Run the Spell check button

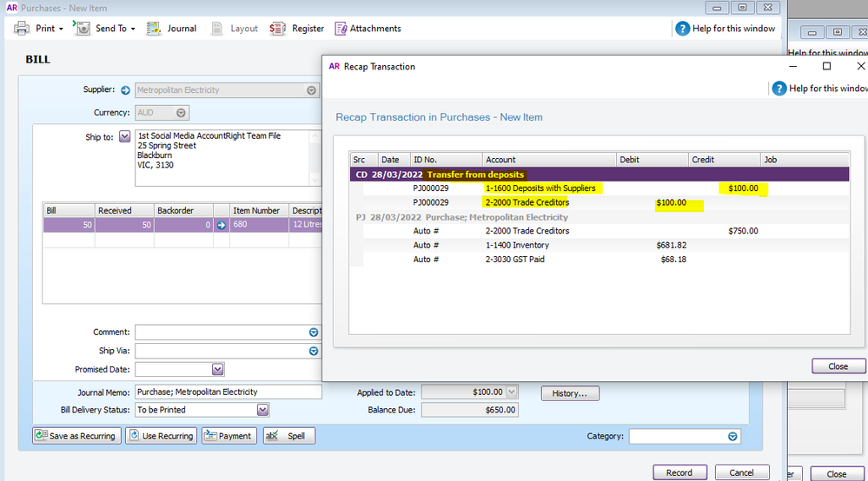tap(288, 436)
